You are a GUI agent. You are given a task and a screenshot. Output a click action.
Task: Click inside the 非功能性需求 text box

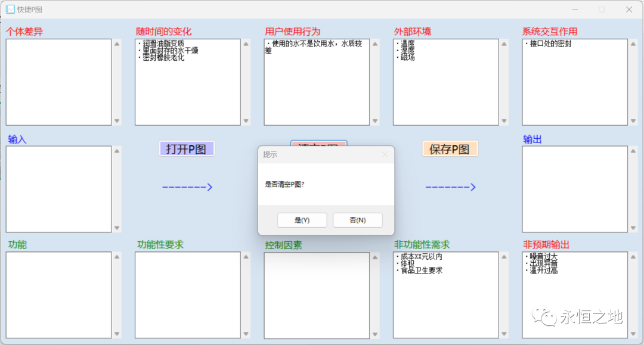(x=445, y=295)
